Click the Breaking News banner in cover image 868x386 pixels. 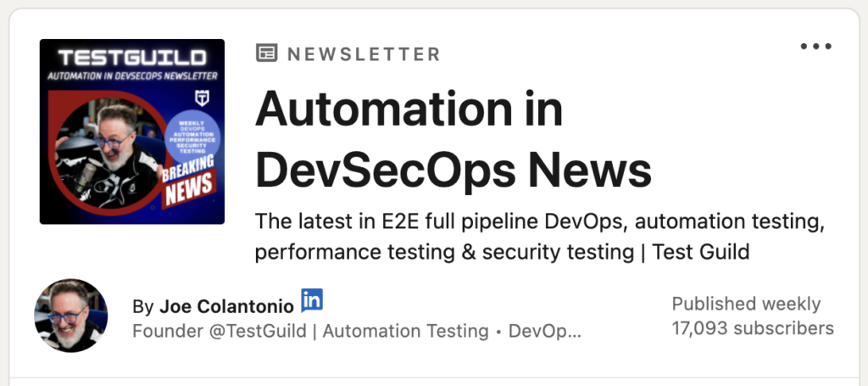point(187,182)
